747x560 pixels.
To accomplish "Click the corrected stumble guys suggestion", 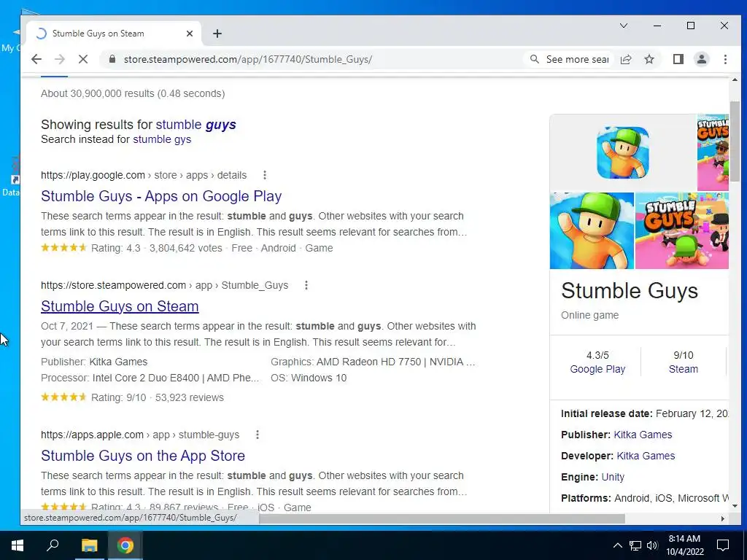I will (x=196, y=124).
